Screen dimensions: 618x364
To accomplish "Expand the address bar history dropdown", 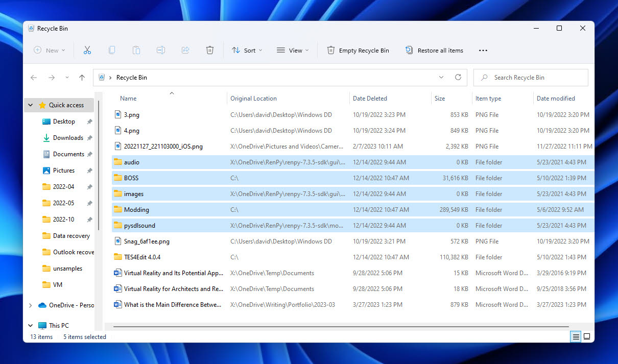I will click(x=441, y=77).
